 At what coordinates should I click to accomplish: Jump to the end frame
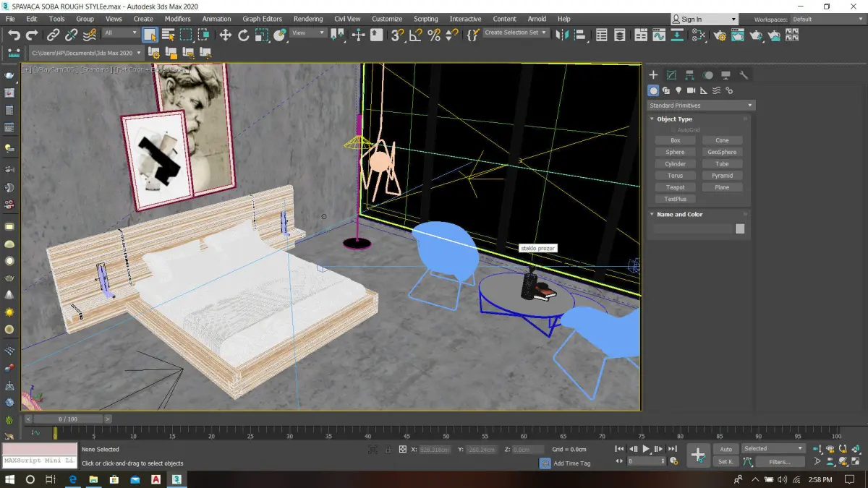coord(673,449)
